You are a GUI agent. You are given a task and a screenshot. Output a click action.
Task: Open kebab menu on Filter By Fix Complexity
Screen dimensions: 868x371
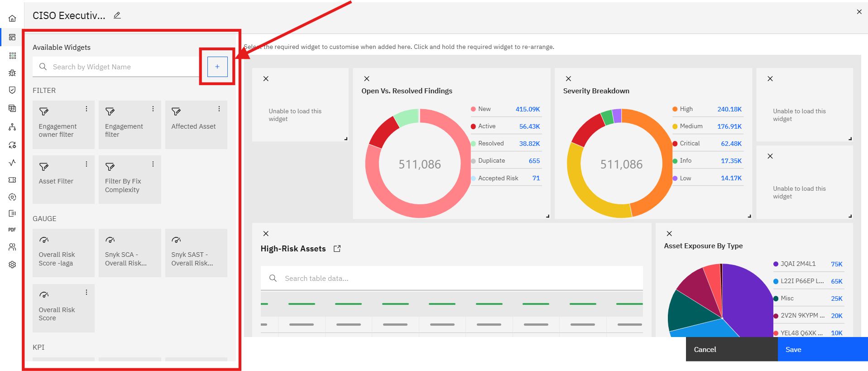153,164
